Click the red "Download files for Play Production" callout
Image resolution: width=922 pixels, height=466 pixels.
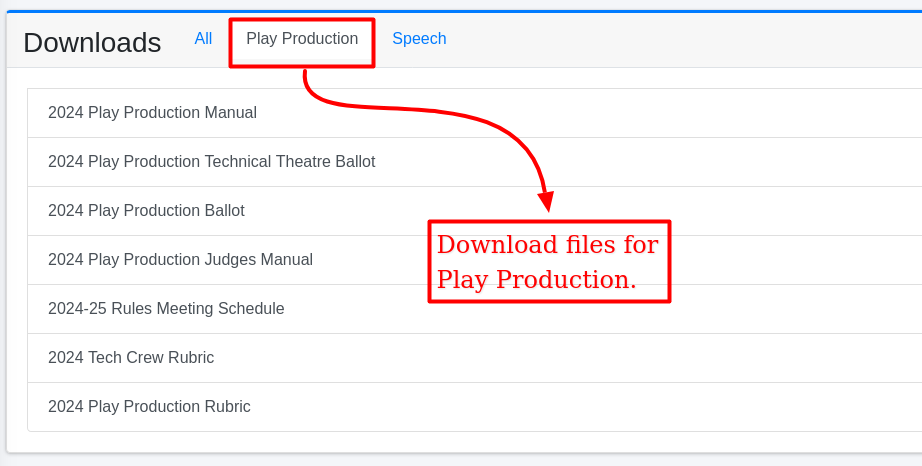coord(548,262)
